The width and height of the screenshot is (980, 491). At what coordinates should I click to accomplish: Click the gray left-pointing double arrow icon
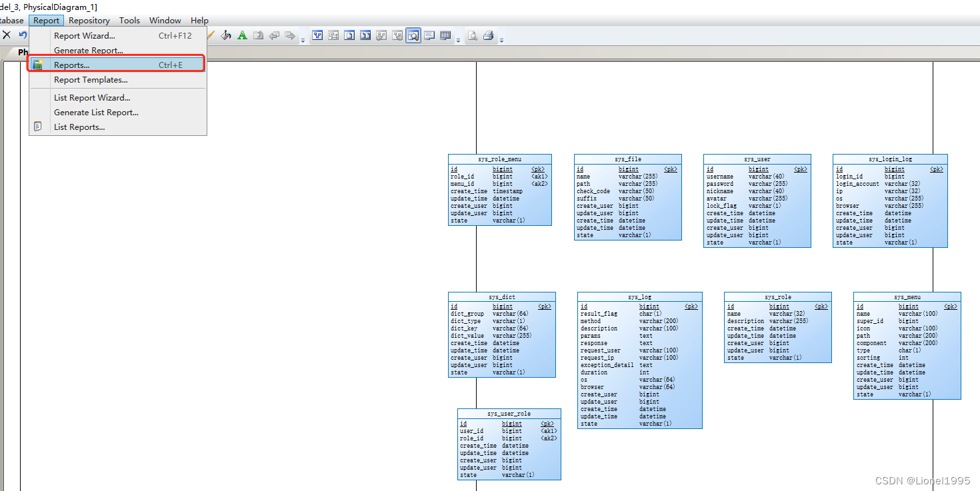click(274, 35)
